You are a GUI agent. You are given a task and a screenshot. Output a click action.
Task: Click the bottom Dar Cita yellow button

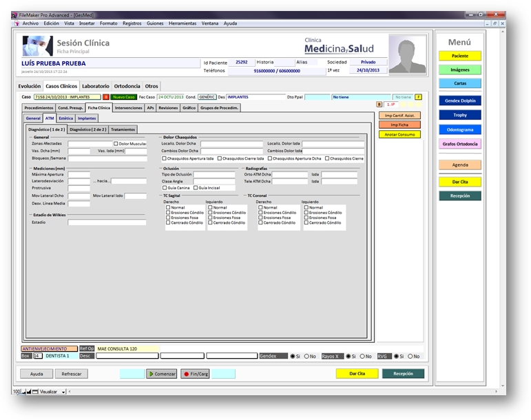tap(357, 374)
